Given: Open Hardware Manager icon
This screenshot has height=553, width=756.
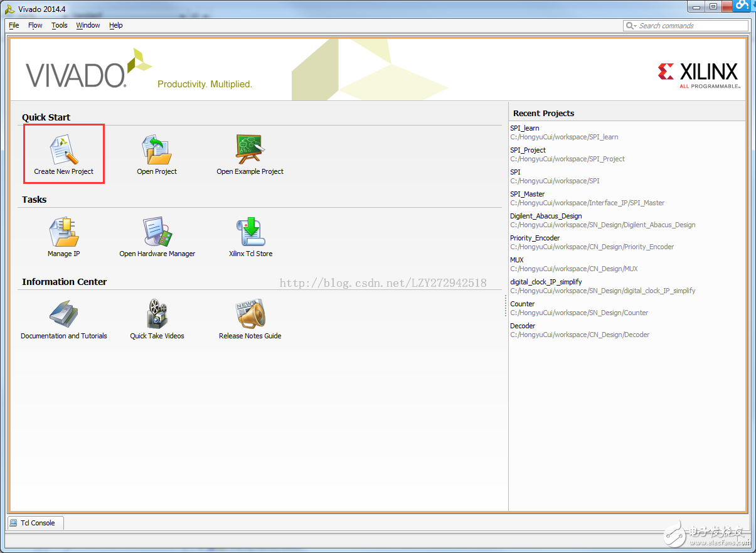Looking at the screenshot, I should pyautogui.click(x=157, y=233).
